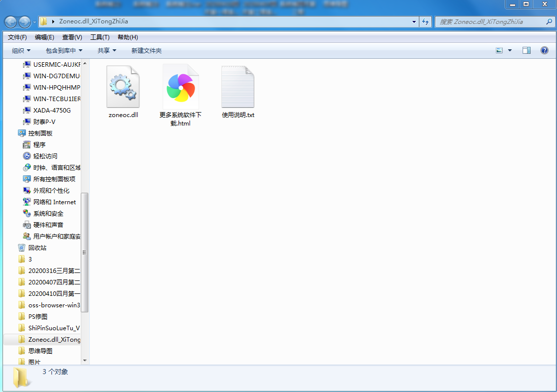Screen dimensions: 557x392
Task: Click the 用户帐户和家庭安全 icon
Action: click(26, 236)
